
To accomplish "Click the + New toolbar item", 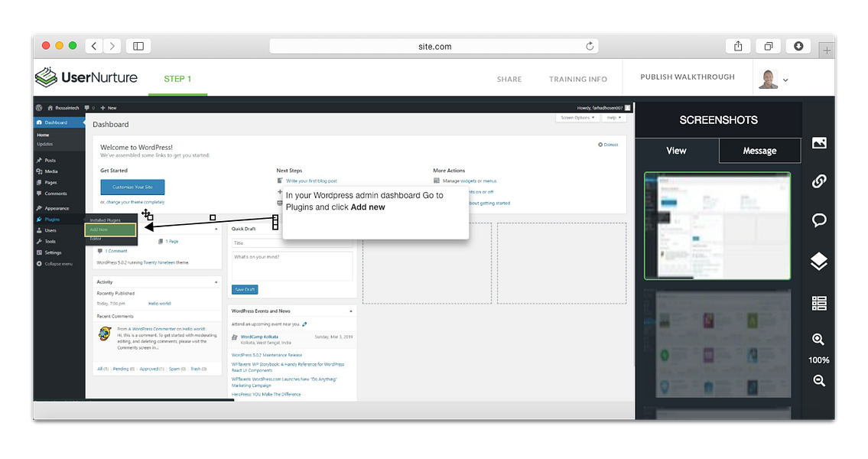I will [x=109, y=108].
